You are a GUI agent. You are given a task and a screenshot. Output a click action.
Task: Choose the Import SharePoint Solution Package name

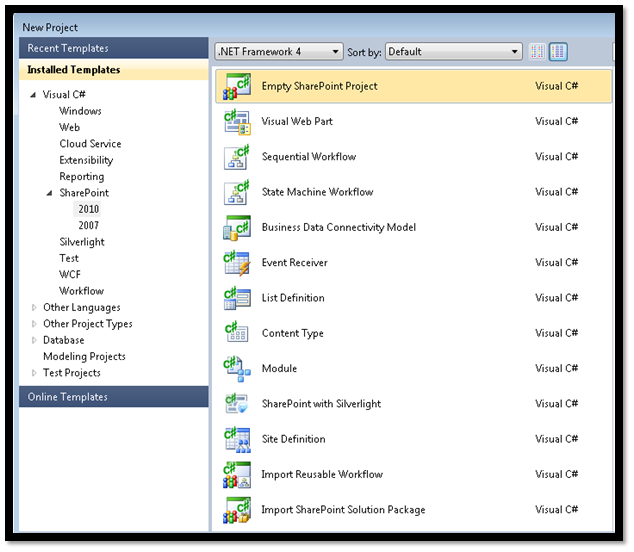click(343, 510)
